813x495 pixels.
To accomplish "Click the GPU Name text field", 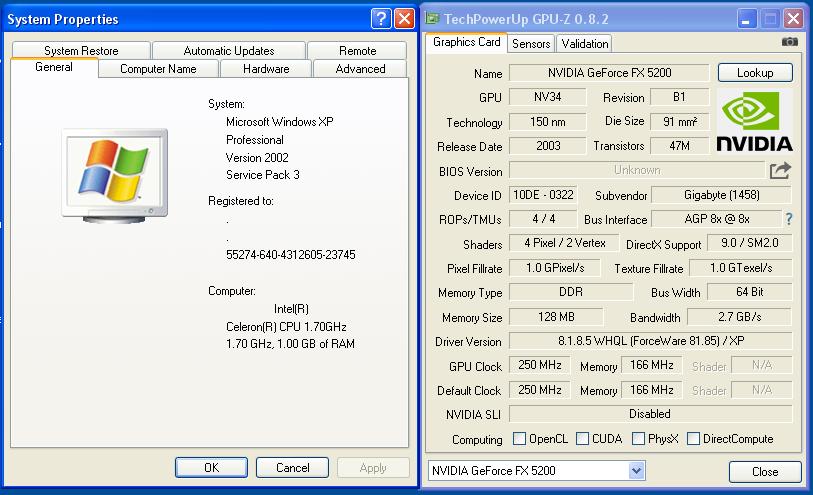I will 609,73.
